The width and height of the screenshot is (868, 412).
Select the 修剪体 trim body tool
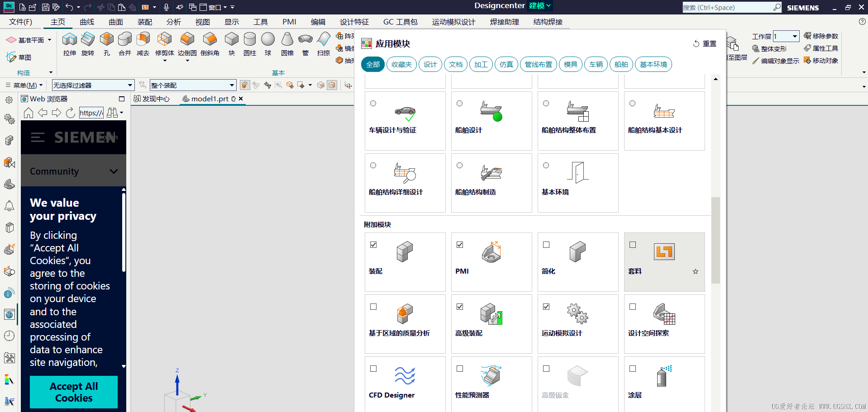[x=165, y=44]
